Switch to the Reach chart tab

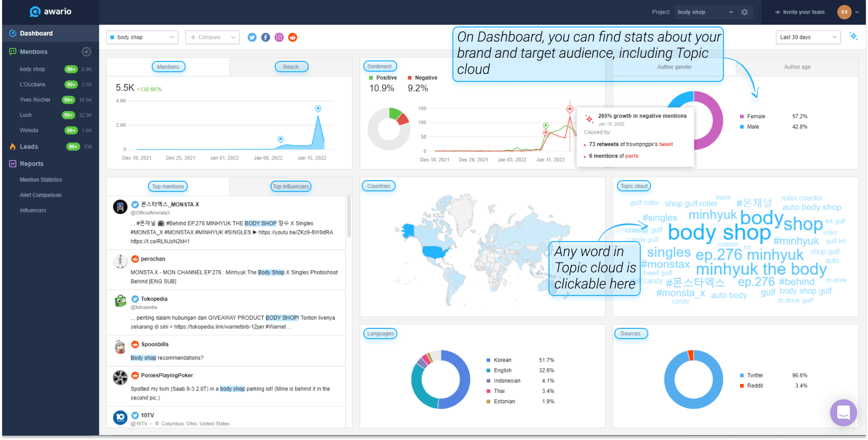(x=291, y=67)
